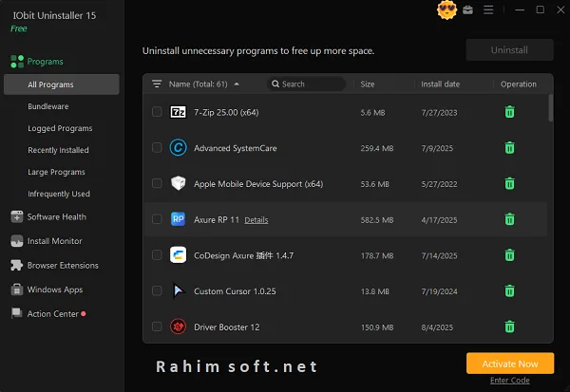Image resolution: width=570 pixels, height=392 pixels.
Task: Click the 582.5 MB size value
Action: (377, 220)
